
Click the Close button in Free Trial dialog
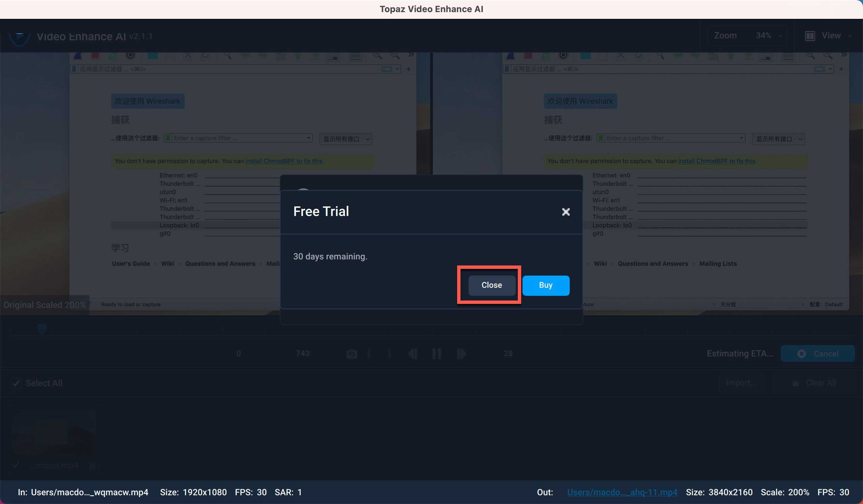pos(492,285)
